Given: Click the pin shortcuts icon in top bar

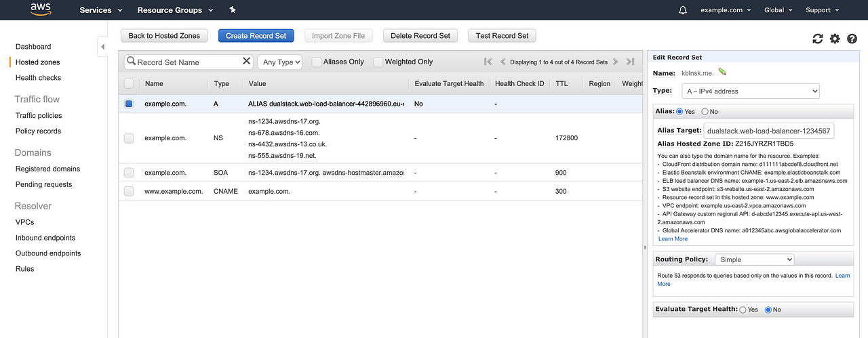Looking at the screenshot, I should pos(233,10).
